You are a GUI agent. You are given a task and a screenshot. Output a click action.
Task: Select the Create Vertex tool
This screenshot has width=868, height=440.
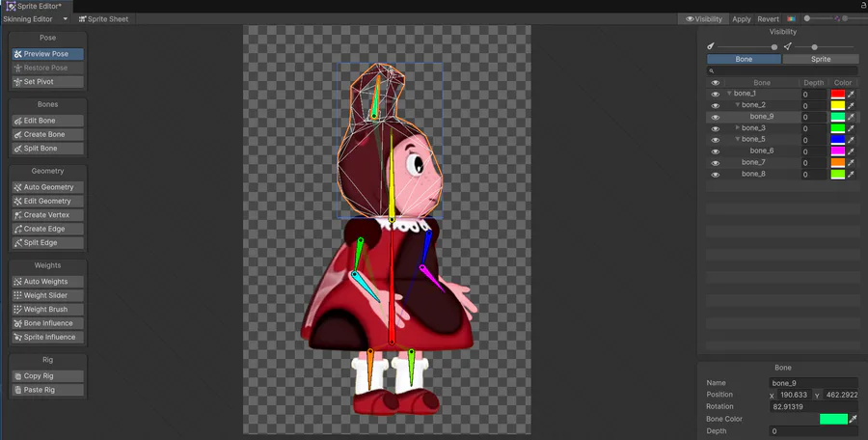(x=47, y=214)
